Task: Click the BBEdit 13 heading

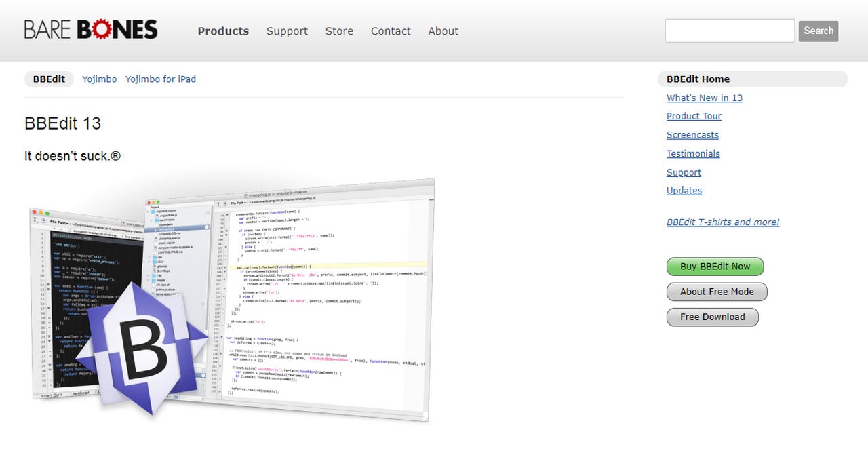Action: tap(62, 123)
